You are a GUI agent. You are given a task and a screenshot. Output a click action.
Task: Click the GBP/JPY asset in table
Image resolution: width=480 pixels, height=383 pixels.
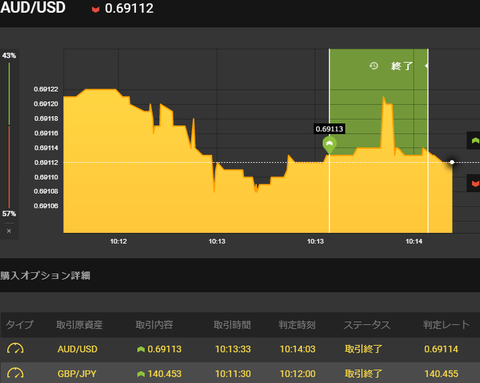coord(77,374)
